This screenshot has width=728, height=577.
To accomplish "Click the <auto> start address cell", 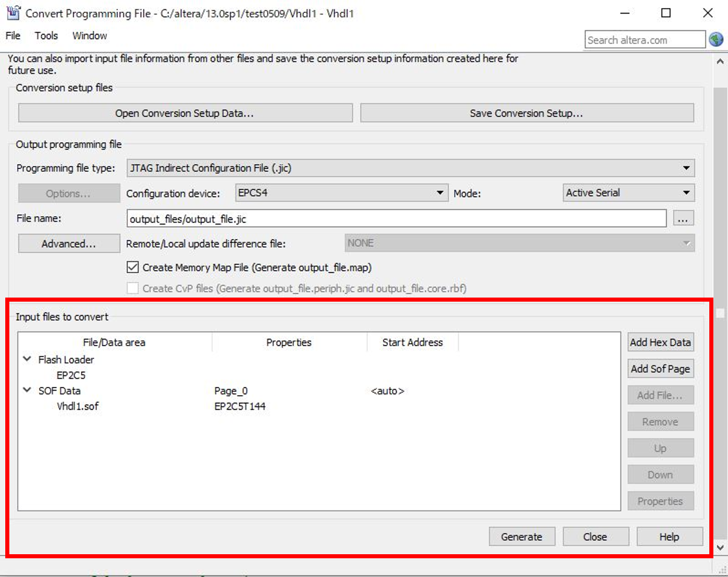I will 387,391.
